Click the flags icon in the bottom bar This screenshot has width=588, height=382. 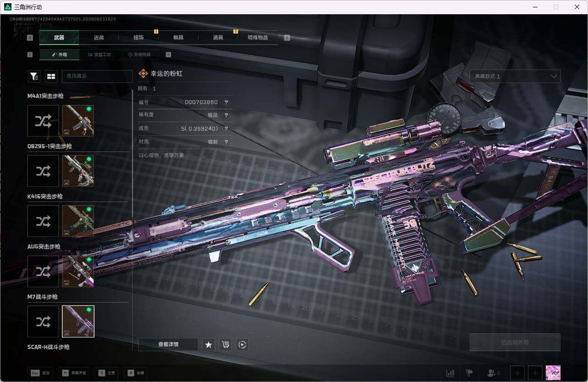click(x=469, y=373)
